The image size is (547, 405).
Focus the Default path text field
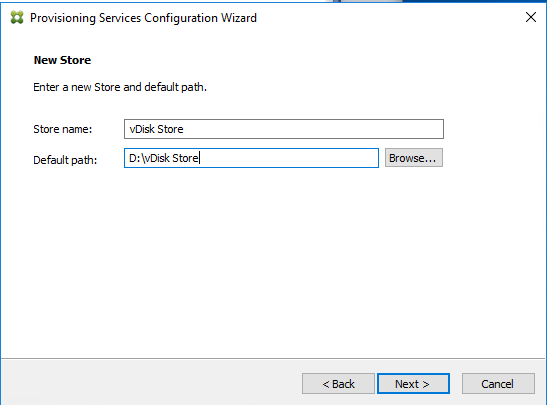[251, 158]
